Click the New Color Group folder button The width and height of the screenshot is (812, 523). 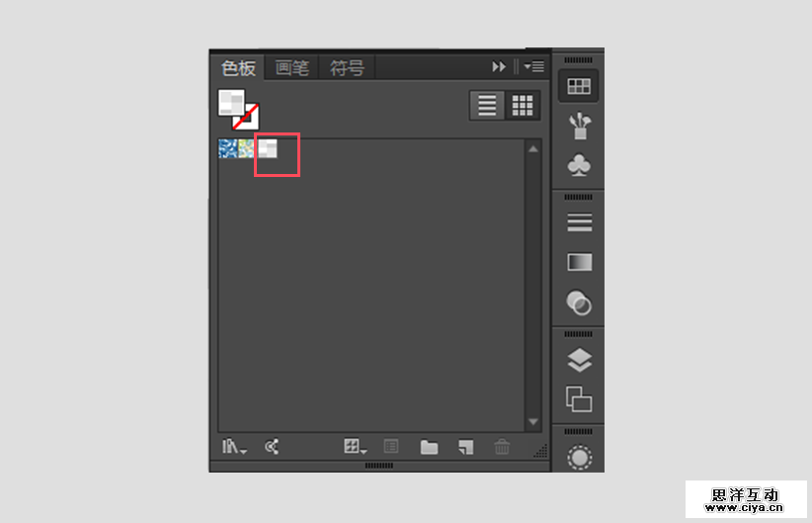click(429, 447)
